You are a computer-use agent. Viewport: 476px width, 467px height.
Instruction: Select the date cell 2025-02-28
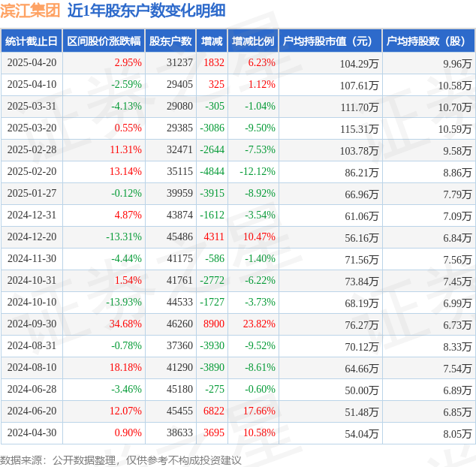(32, 149)
